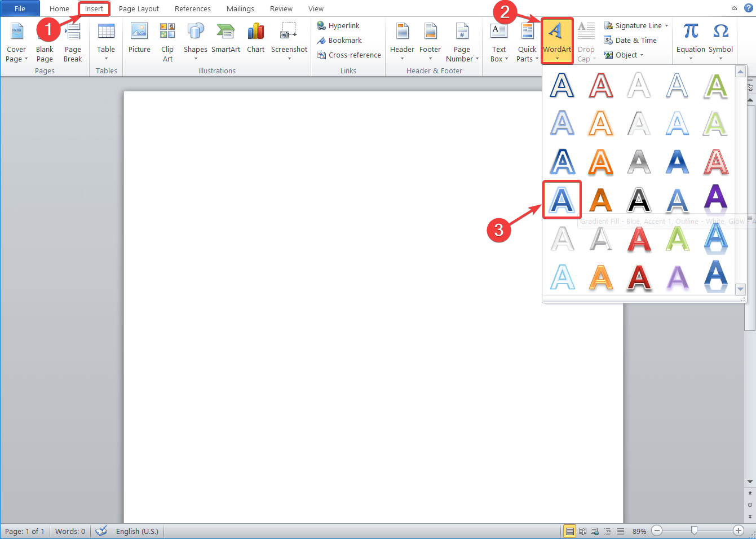Minimize the ribbon with the chevron

pyautogui.click(x=734, y=8)
